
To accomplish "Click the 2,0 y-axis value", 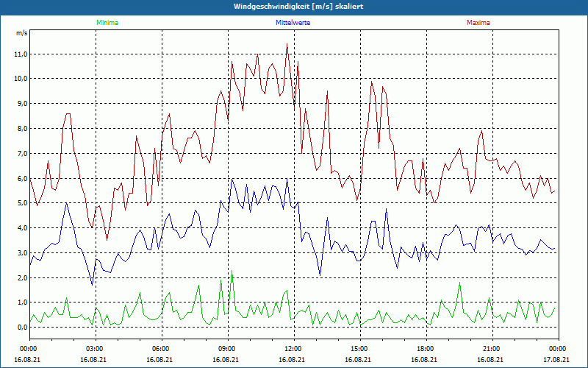I will click(x=22, y=278).
